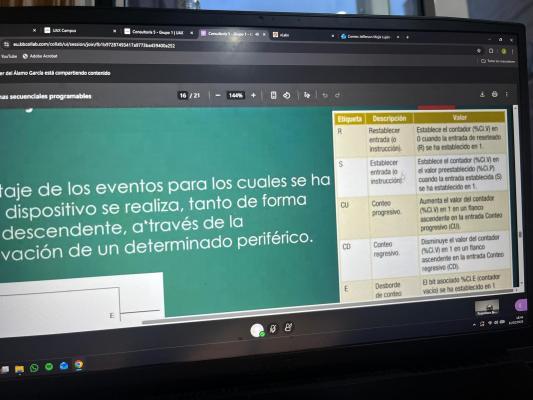Open the YouTube bookmark
The width and height of the screenshot is (533, 400).
pyautogui.click(x=8, y=56)
